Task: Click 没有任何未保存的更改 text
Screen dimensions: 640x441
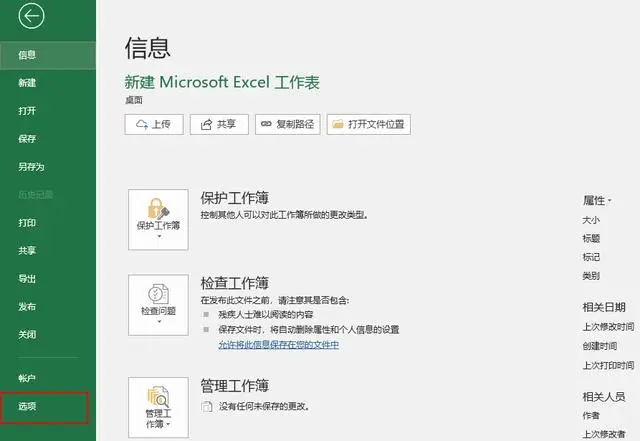Action: click(x=264, y=407)
